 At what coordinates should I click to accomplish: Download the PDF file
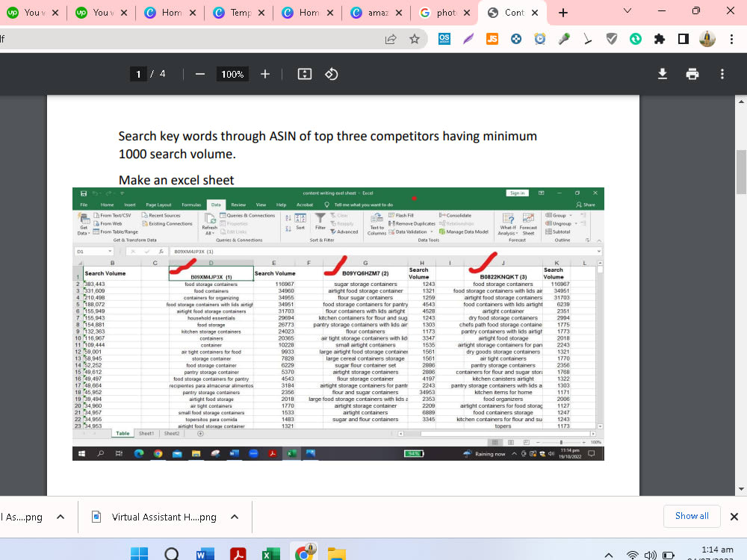pyautogui.click(x=662, y=74)
